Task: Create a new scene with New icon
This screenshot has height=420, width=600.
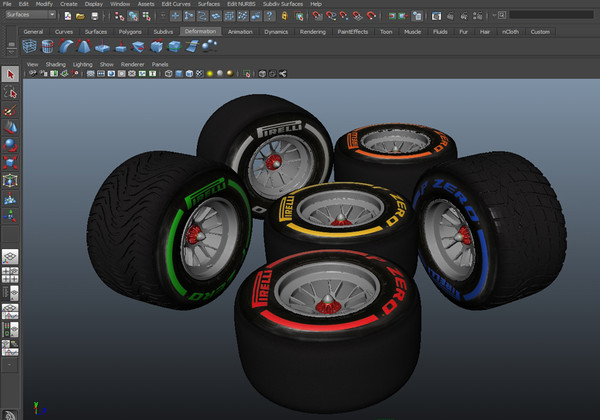Action: 68,16
